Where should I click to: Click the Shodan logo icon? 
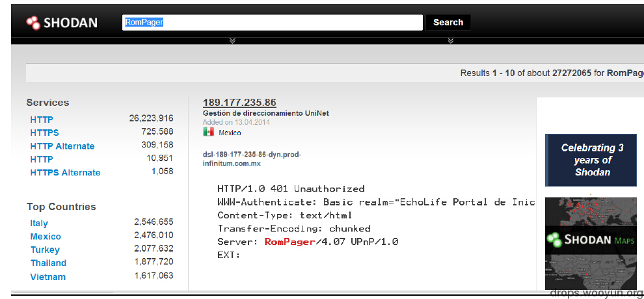(x=33, y=23)
